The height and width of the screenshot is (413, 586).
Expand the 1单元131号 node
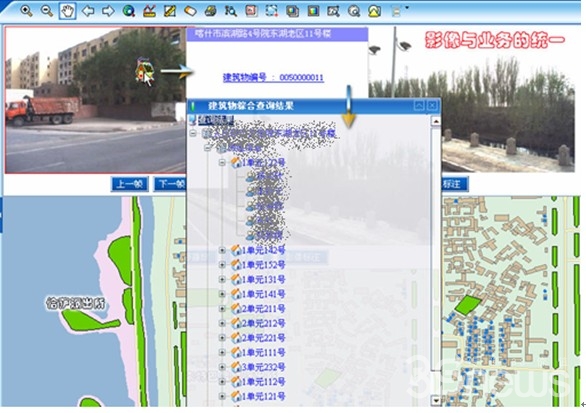222,279
